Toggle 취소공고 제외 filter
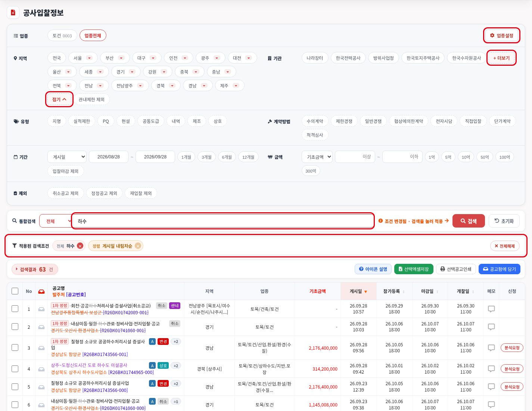532x411 pixels. point(65,193)
